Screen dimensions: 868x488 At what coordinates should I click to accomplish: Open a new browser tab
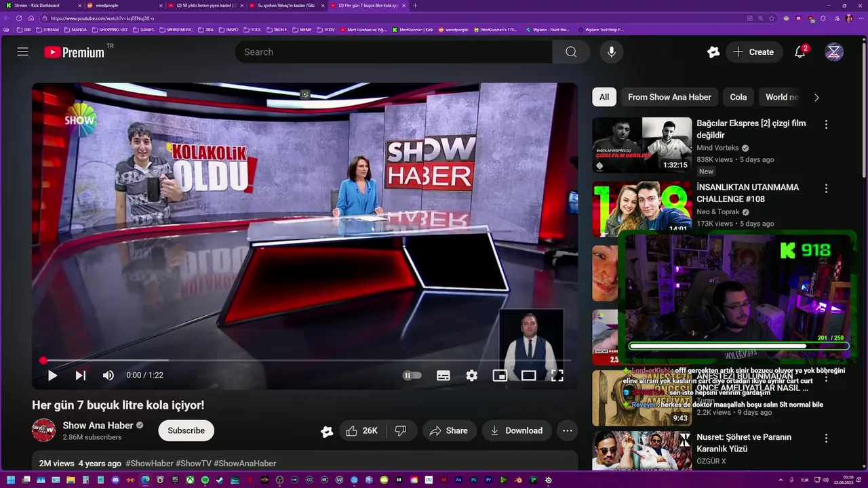pos(415,5)
